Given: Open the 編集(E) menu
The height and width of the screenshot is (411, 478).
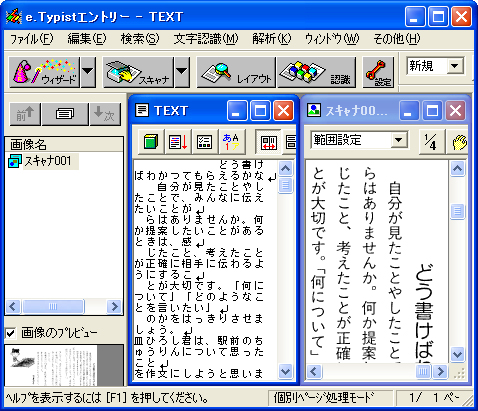Looking at the screenshot, I should [87, 39].
